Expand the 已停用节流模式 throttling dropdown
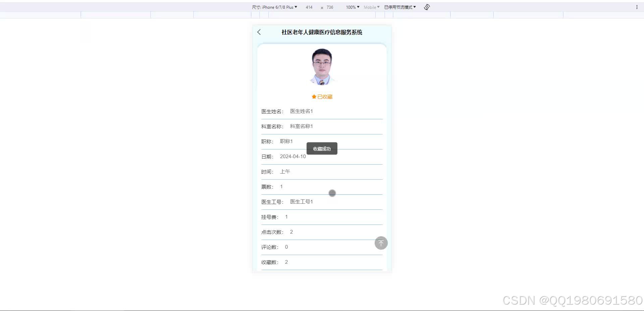 click(x=399, y=7)
